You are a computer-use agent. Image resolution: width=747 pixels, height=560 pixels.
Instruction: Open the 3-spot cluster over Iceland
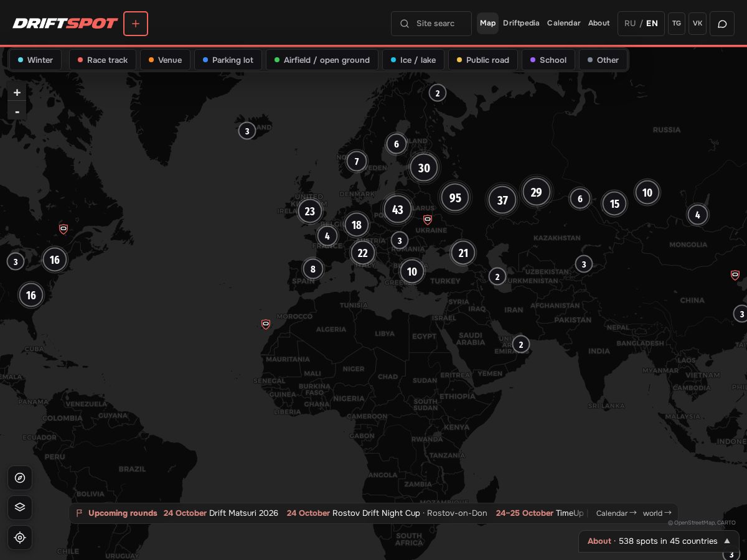coord(247,131)
